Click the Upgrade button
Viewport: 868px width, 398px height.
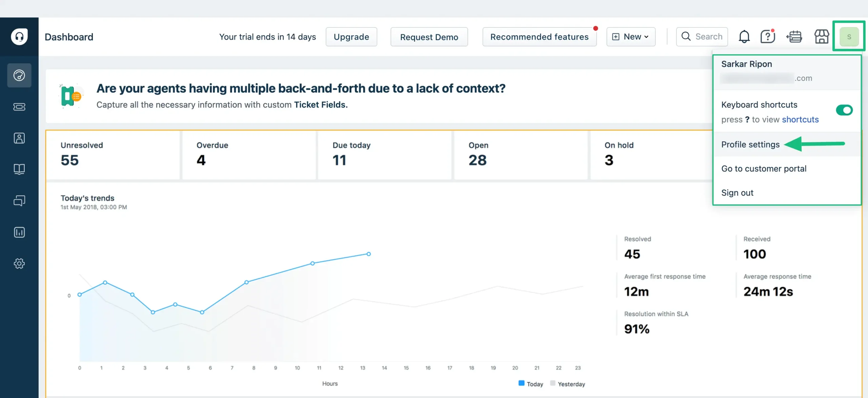coord(351,37)
